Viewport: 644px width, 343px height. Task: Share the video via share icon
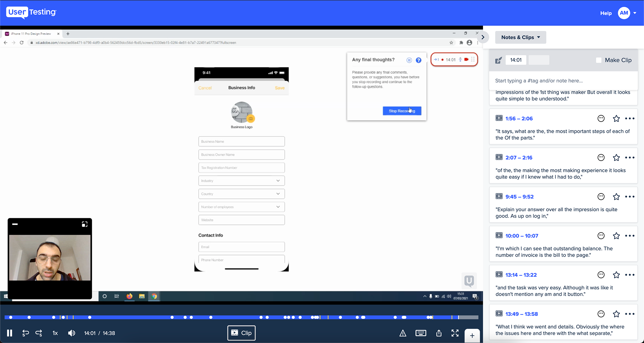tap(439, 333)
